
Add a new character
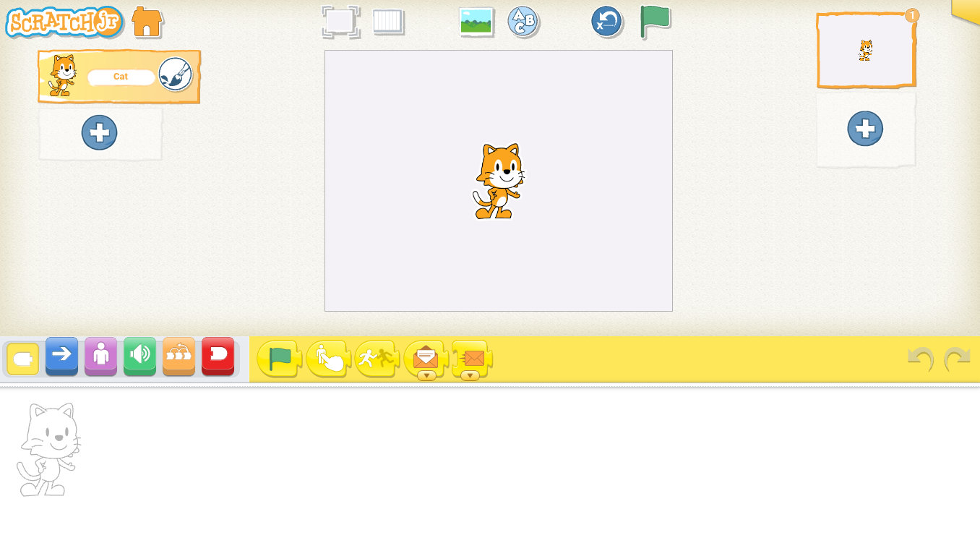point(100,132)
